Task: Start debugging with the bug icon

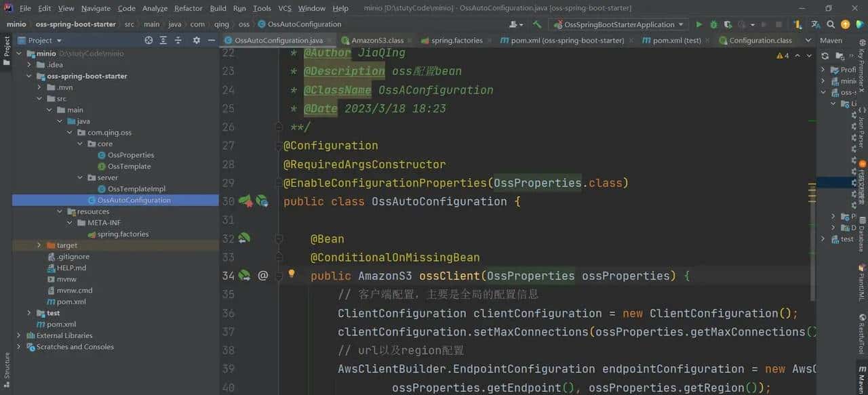Action: click(713, 24)
